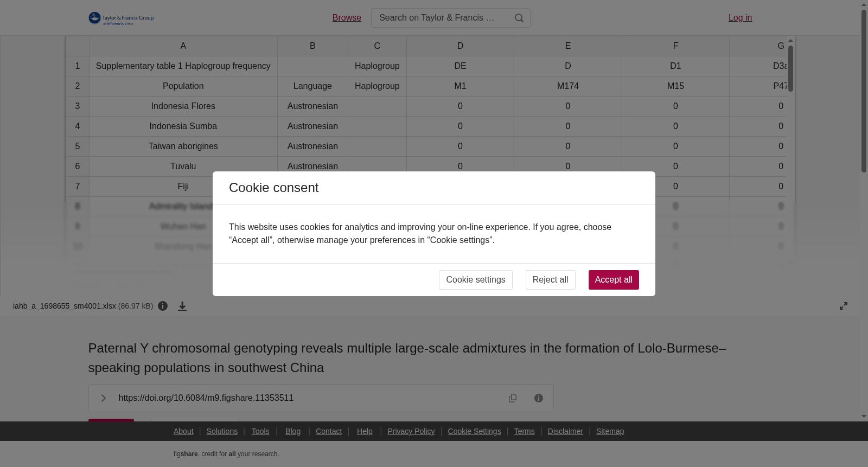The height and width of the screenshot is (467, 868).
Task: Open the Blog footer link
Action: pyautogui.click(x=293, y=431)
